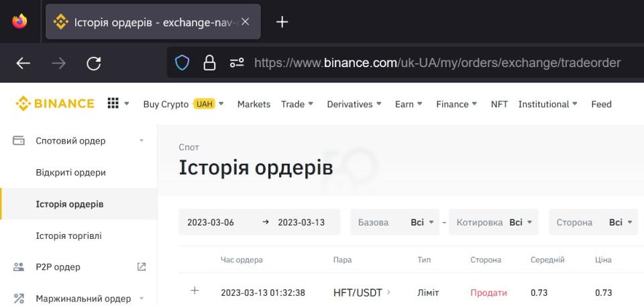Click the Firefox tracking protection shield icon

(x=182, y=63)
